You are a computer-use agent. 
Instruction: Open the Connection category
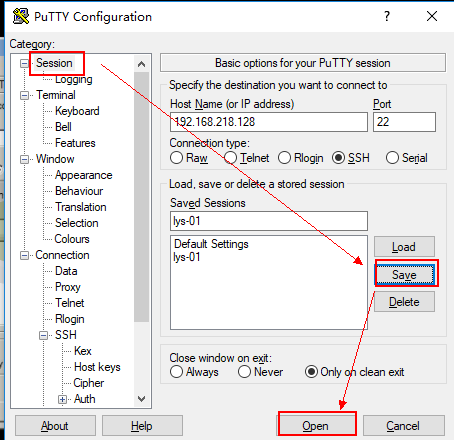pyautogui.click(x=62, y=255)
